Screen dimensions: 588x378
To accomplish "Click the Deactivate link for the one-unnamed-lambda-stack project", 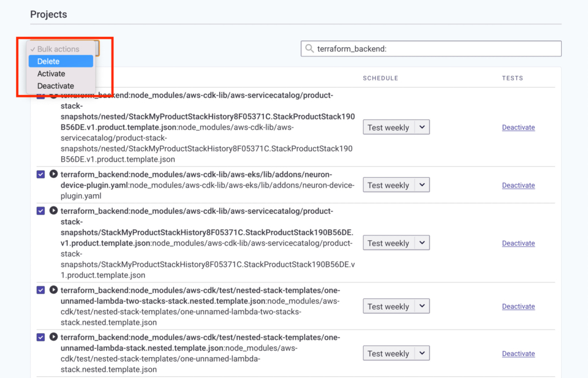I will (518, 354).
